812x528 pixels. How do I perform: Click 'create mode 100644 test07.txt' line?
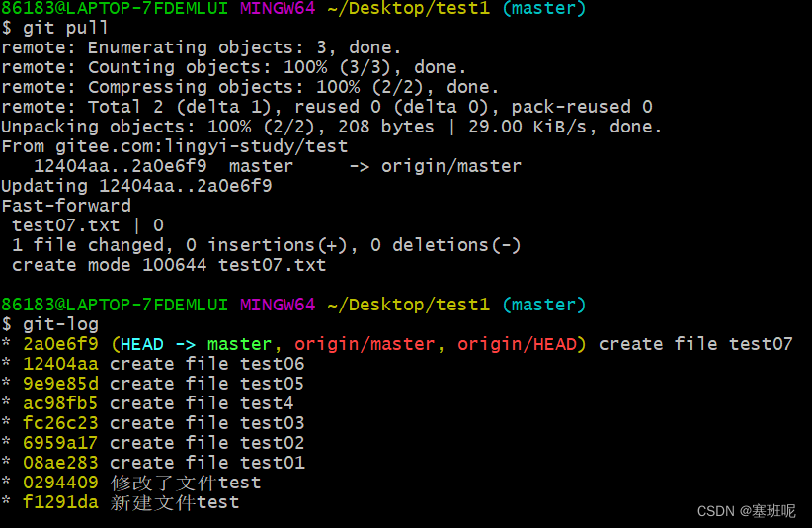(x=169, y=265)
